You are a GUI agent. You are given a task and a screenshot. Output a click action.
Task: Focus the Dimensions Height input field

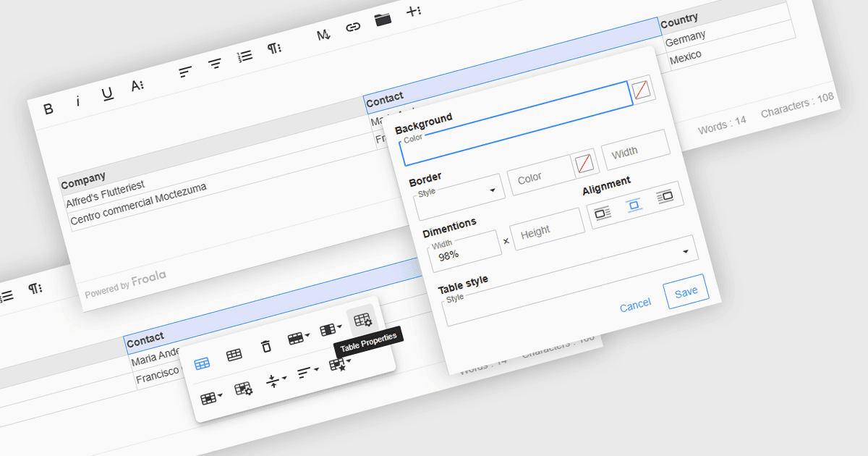click(x=548, y=229)
